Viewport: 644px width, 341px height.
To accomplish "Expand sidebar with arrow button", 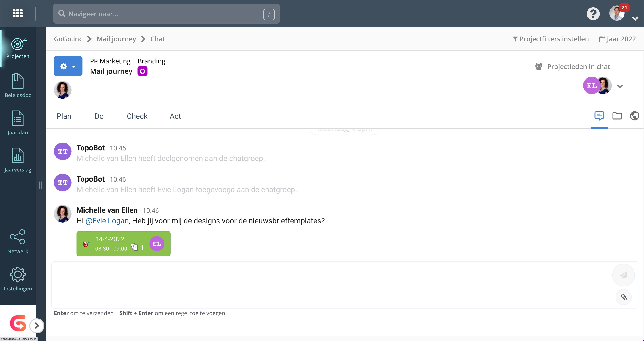I will [37, 325].
